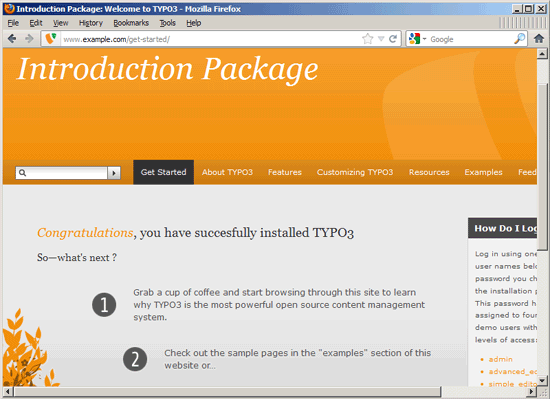Select the Get Started tab
Viewport: 550px width, 399px height.
pos(163,172)
